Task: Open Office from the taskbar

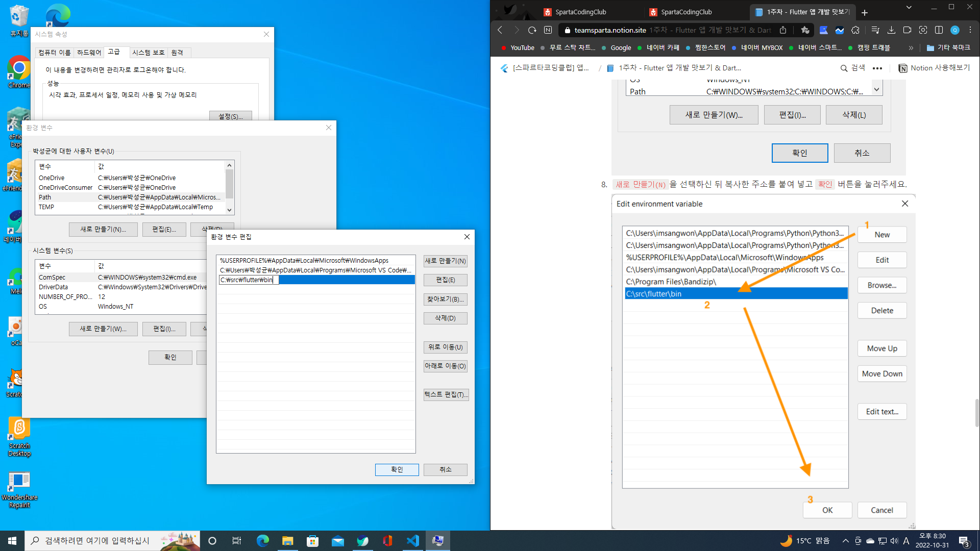Action: click(x=388, y=541)
